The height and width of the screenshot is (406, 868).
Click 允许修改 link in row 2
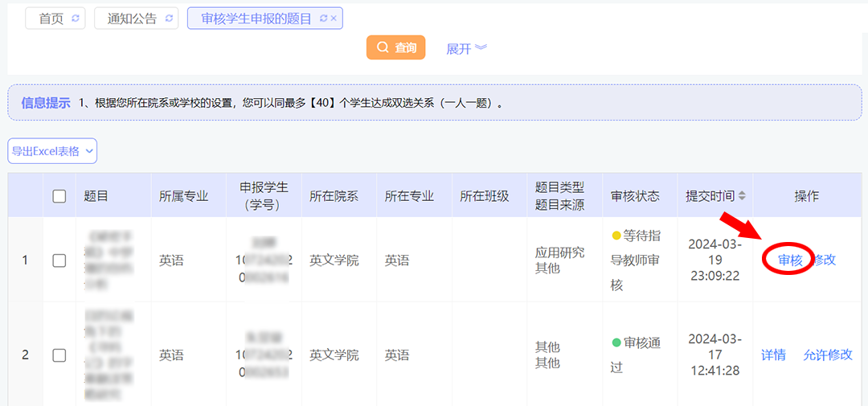coord(828,355)
